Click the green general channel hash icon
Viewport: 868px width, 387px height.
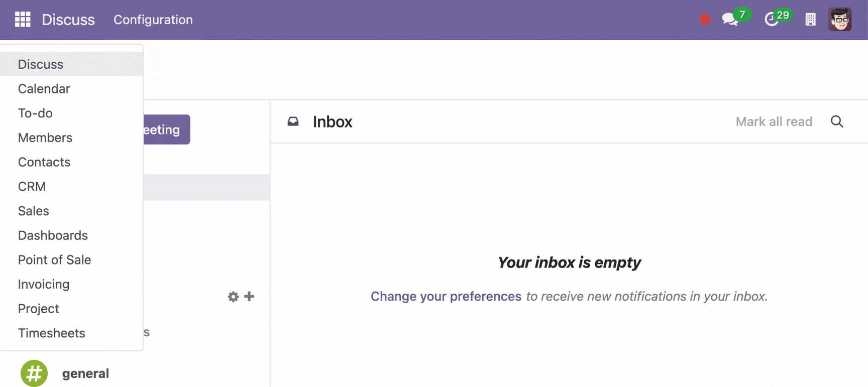click(34, 373)
